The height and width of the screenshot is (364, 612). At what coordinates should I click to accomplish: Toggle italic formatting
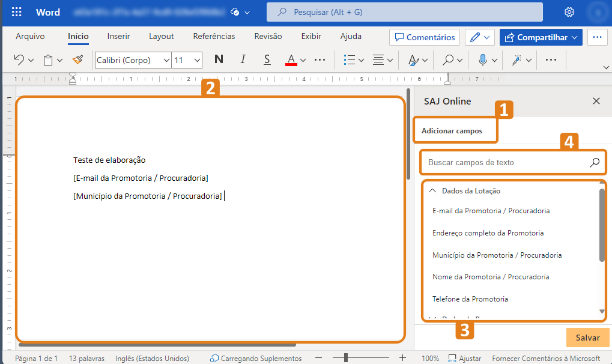243,59
